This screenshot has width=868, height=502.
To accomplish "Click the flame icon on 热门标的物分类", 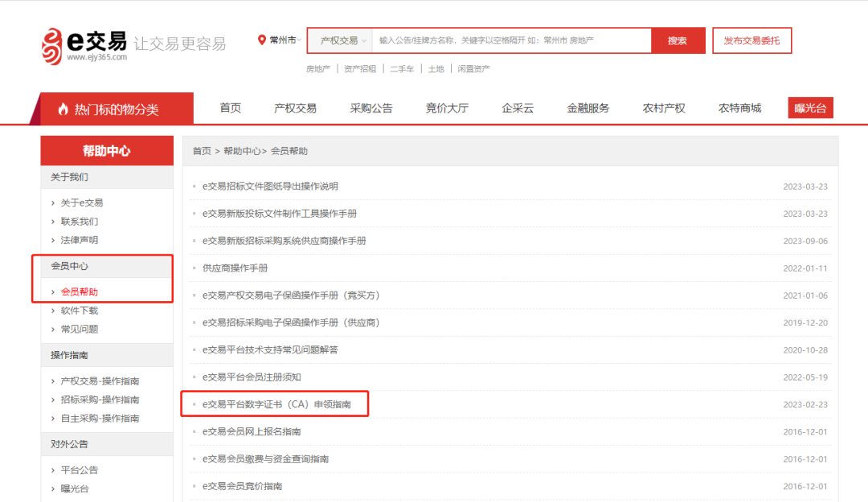I will click(x=63, y=109).
